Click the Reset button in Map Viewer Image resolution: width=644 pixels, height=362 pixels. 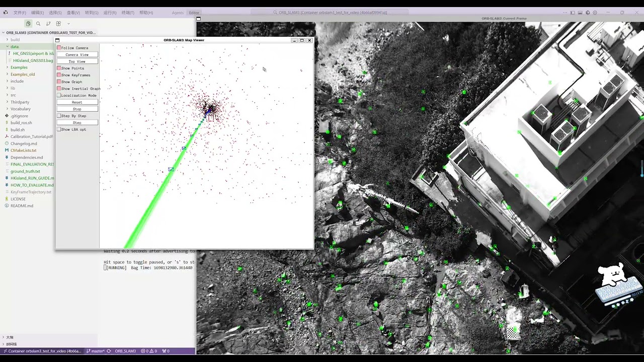pyautogui.click(x=77, y=102)
